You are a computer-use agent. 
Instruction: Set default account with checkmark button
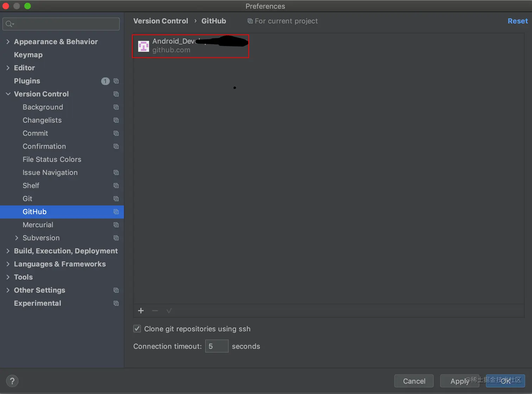tap(169, 311)
